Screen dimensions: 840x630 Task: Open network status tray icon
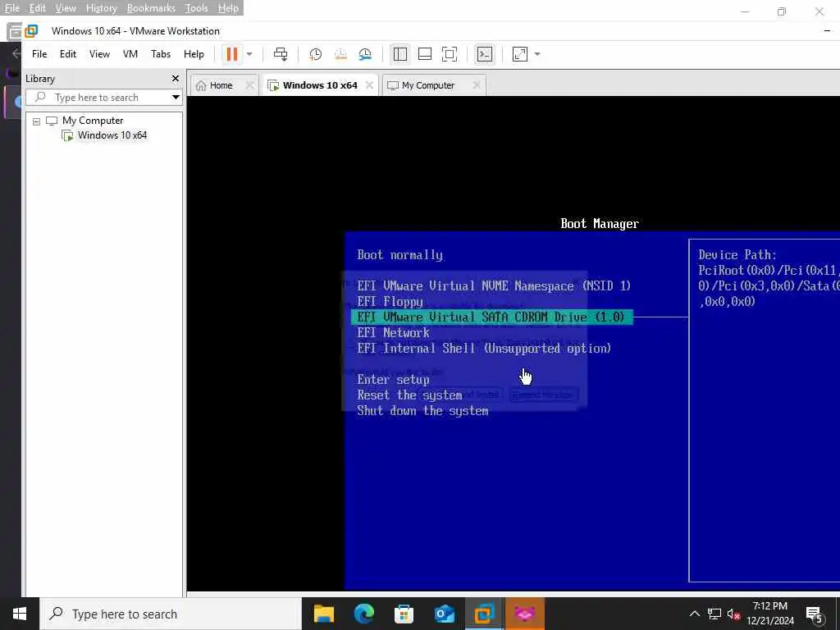point(714,614)
